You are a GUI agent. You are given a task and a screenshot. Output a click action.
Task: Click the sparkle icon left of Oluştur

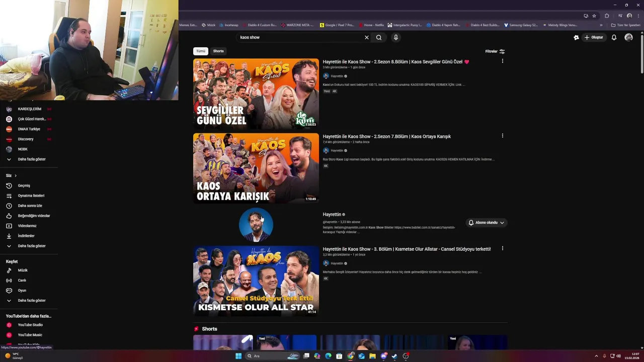(x=576, y=37)
